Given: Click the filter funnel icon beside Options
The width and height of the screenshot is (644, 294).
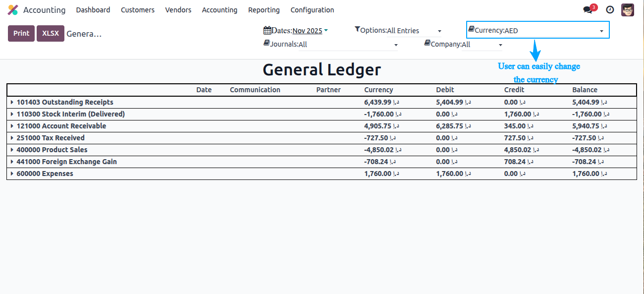Looking at the screenshot, I should tap(357, 30).
